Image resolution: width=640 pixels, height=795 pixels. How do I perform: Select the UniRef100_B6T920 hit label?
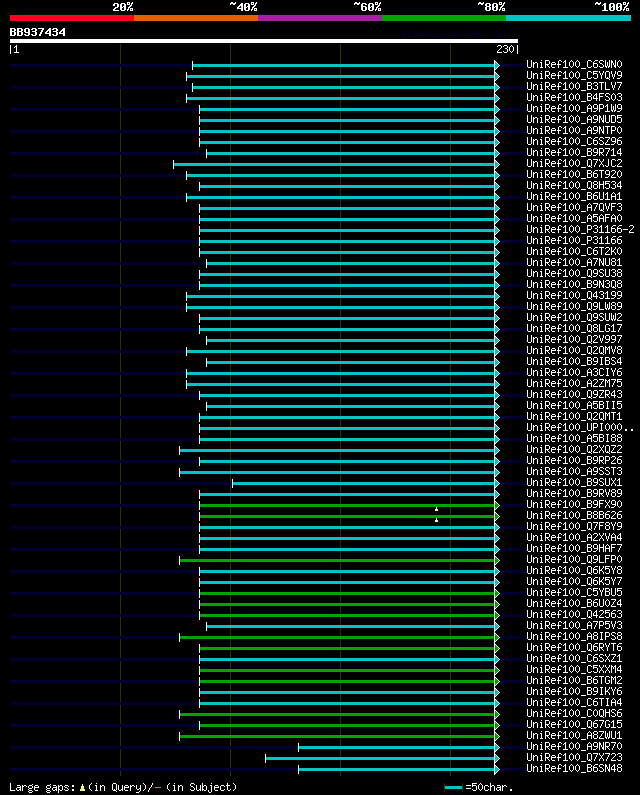coord(574,174)
